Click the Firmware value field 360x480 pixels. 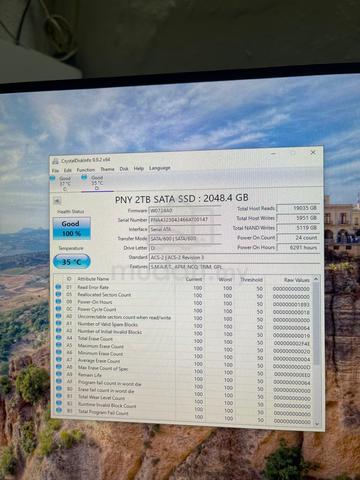coord(185,210)
